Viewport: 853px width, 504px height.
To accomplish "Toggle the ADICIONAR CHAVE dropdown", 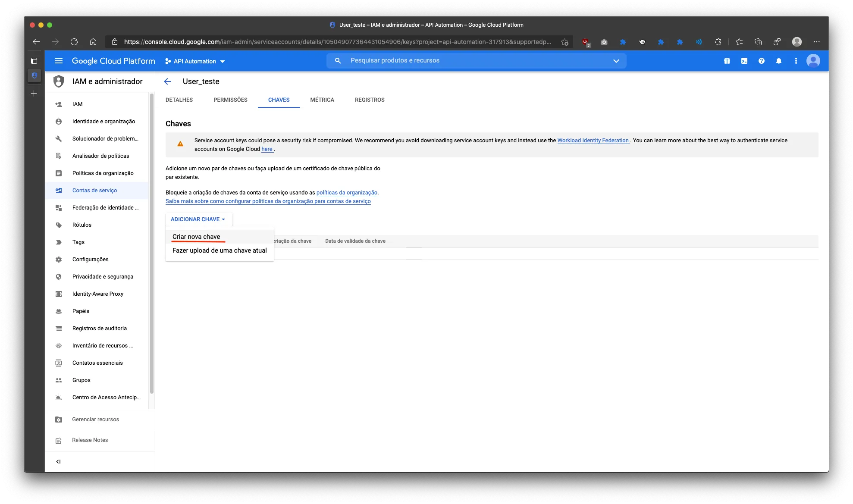I will [x=198, y=219].
